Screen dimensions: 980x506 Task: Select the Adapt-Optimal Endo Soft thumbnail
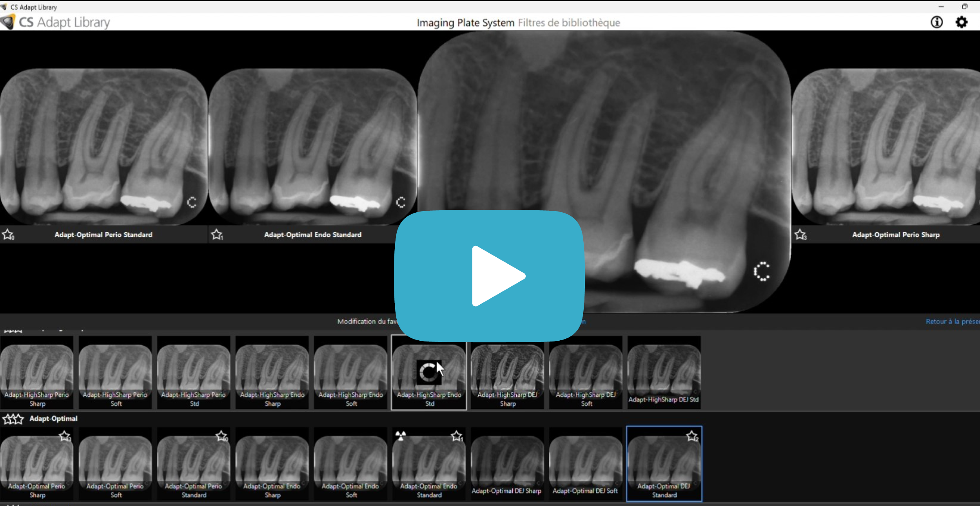tap(350, 464)
